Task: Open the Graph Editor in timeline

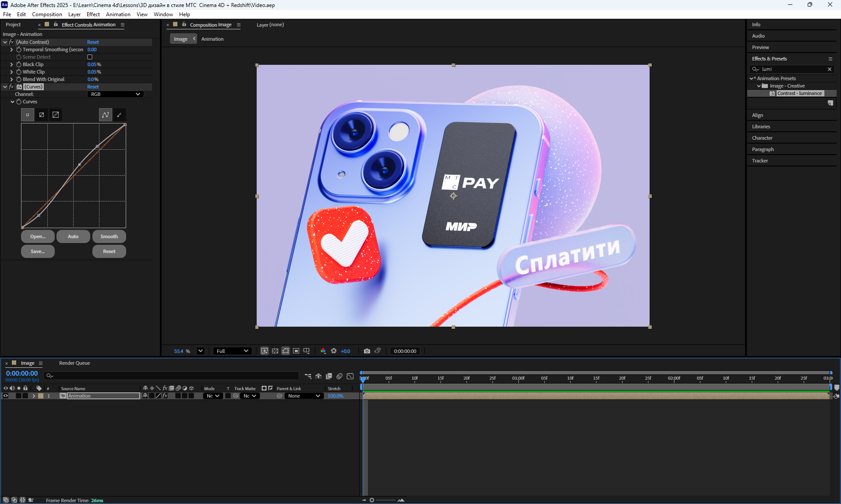Action: click(350, 376)
